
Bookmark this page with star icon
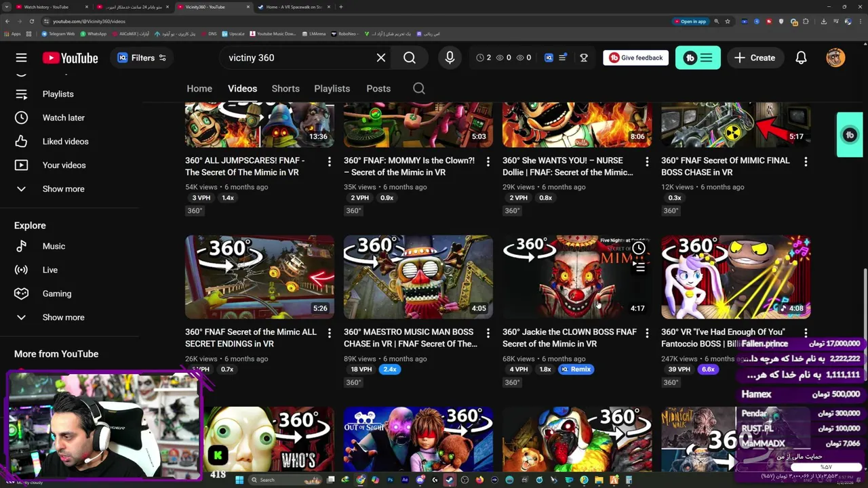coord(728,21)
